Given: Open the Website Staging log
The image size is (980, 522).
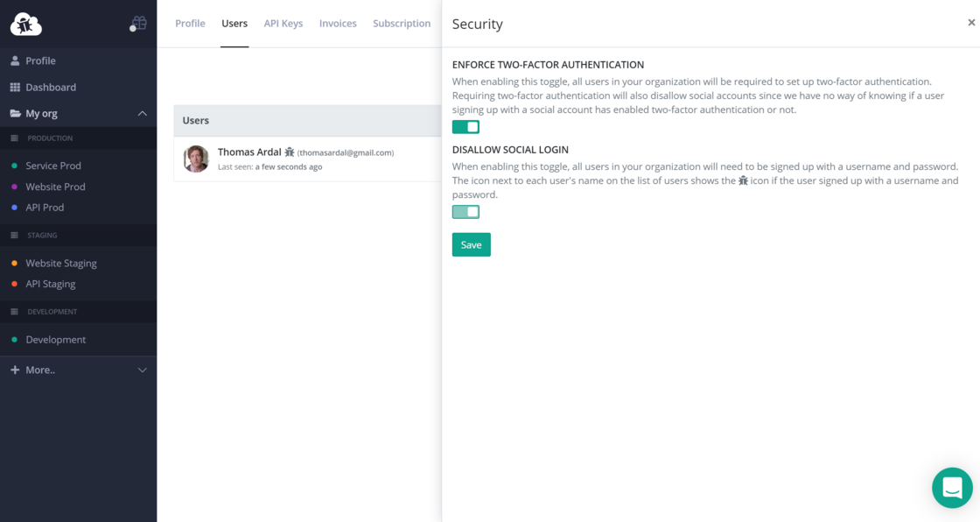Looking at the screenshot, I should click(61, 264).
